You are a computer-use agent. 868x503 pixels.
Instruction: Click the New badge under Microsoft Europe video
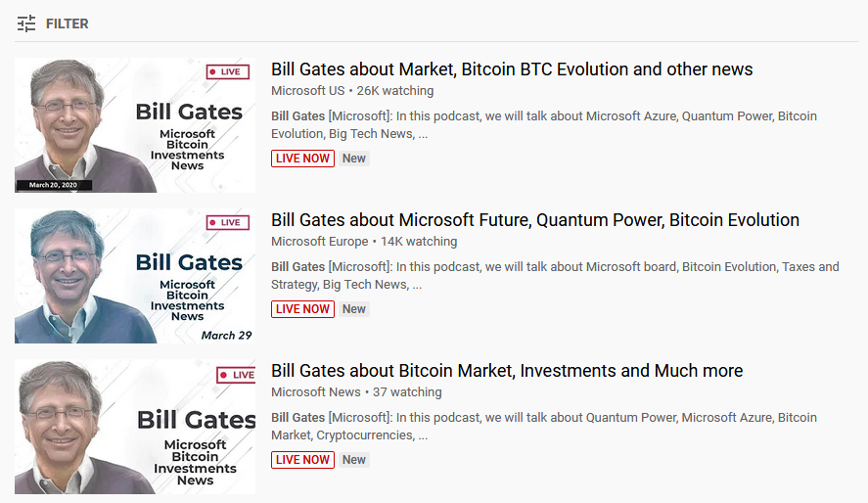pyautogui.click(x=354, y=309)
